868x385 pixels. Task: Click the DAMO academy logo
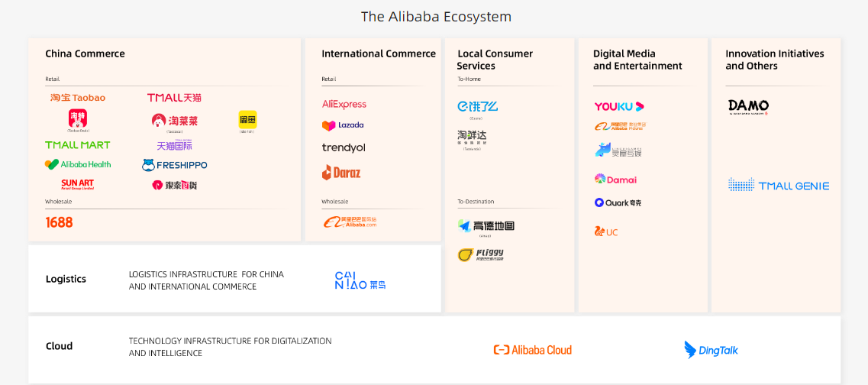[x=748, y=106]
